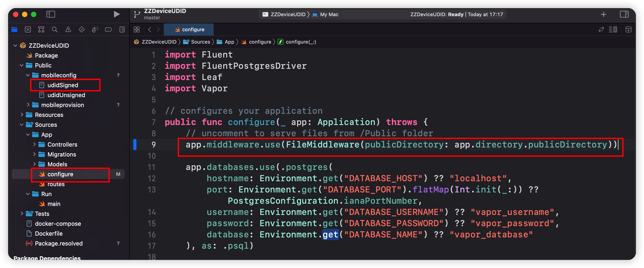This screenshot has height=268, width=644.
Task: Click the related items grid icon
Action: pyautogui.click(x=137, y=29)
